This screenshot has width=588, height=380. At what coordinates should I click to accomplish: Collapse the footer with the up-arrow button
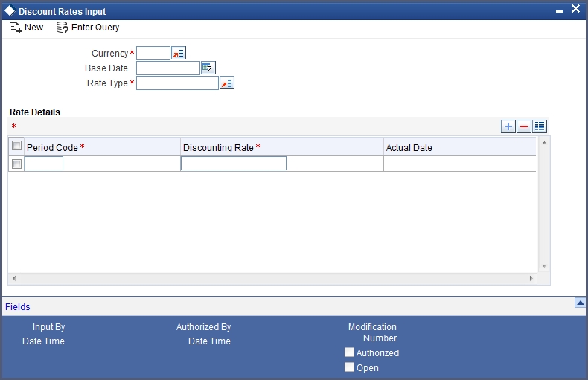click(580, 303)
